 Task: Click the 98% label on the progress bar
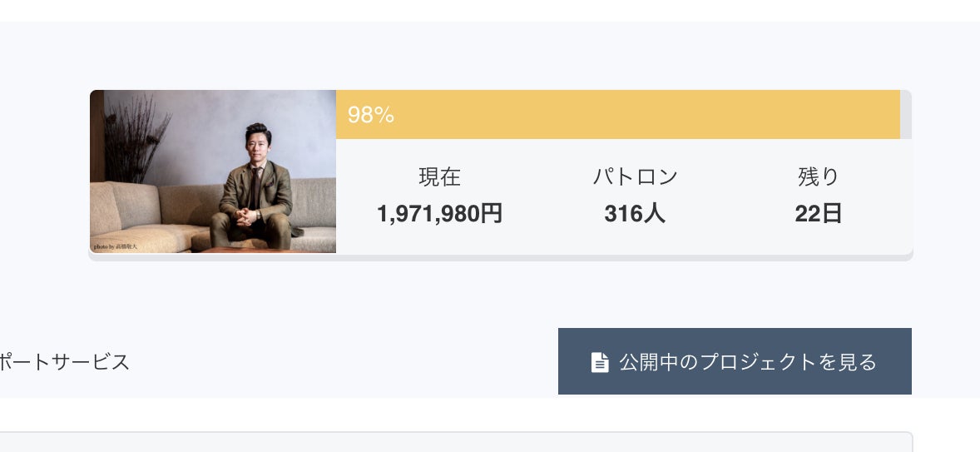coord(371,115)
